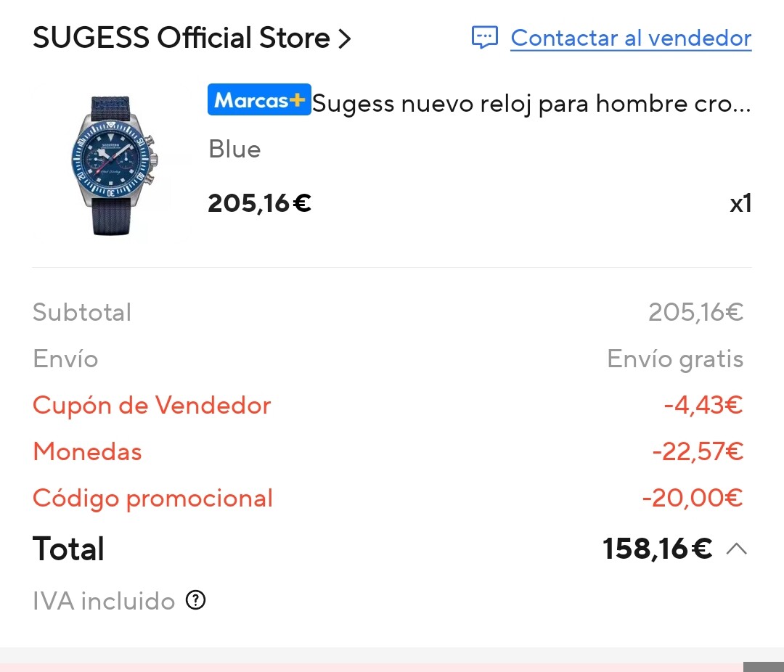The height and width of the screenshot is (672, 784).
Task: Click the -20,00€ promo code amount
Action: point(693,498)
